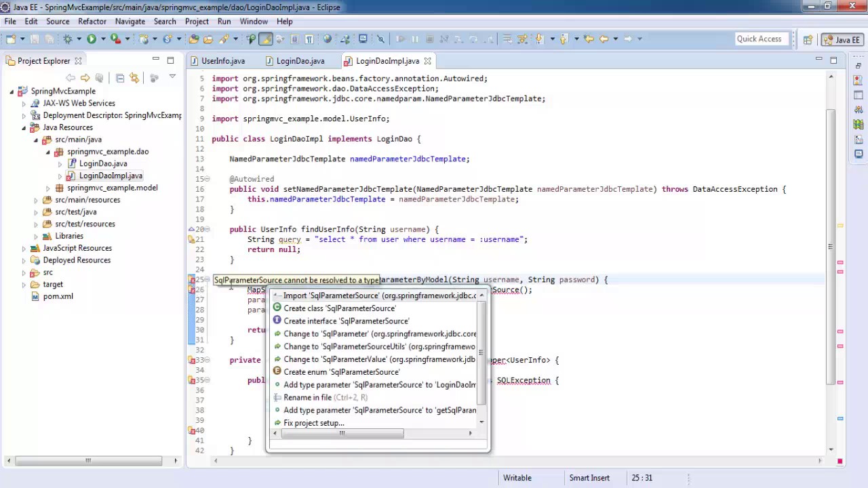Toggle Block Selection Mode icon
This screenshot has width=868, height=488.
point(295,39)
